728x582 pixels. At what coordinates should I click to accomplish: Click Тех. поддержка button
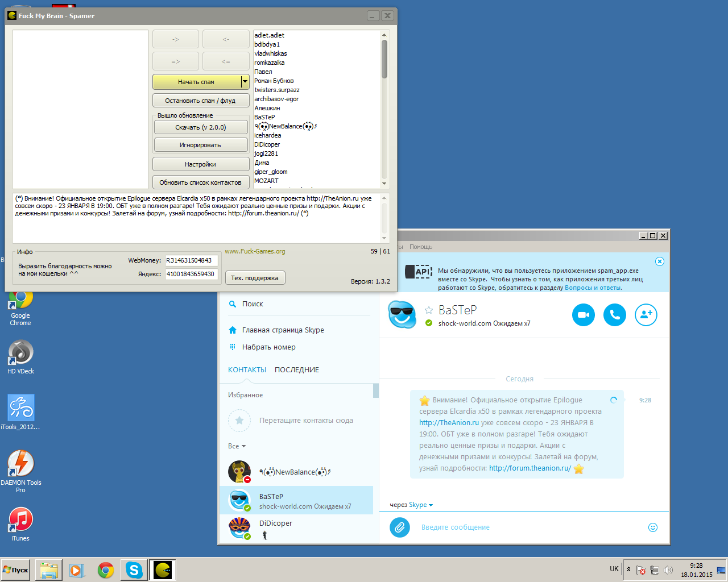coord(255,278)
